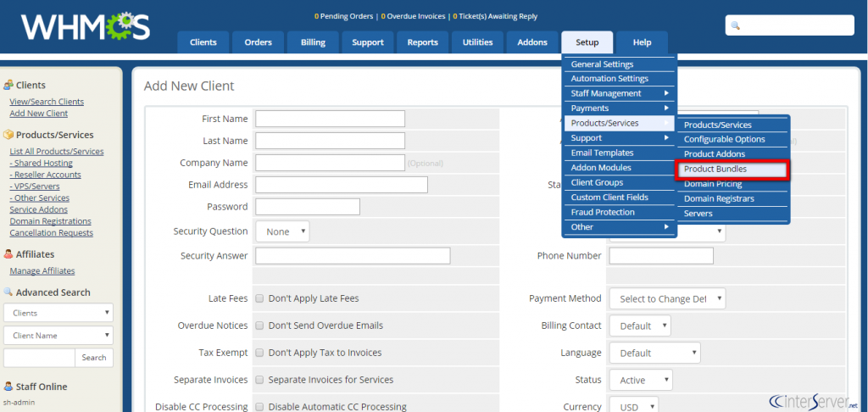This screenshot has width=868, height=412.
Task: Select Configurable Options submenu item
Action: (733, 140)
